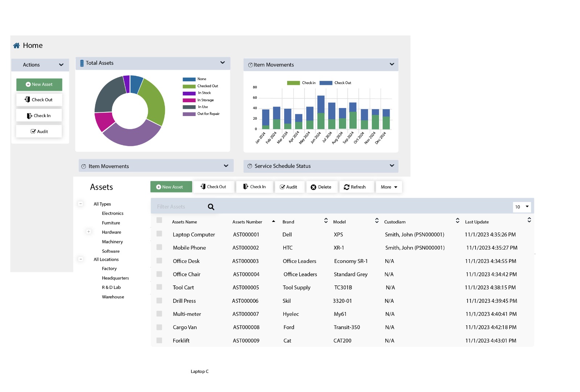This screenshot has height=392, width=580.
Task: Select Electronics in asset types tree
Action: coord(112,214)
